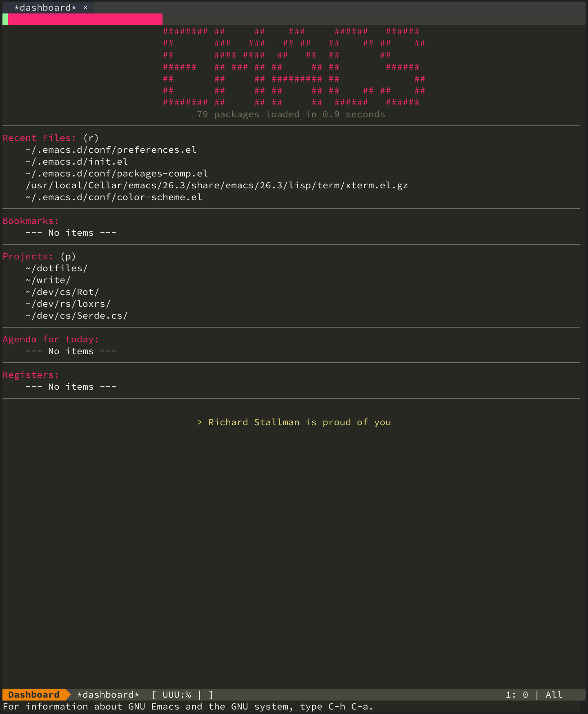The image size is (588, 714).
Task: Select the Registers: heading
Action: [31, 375]
